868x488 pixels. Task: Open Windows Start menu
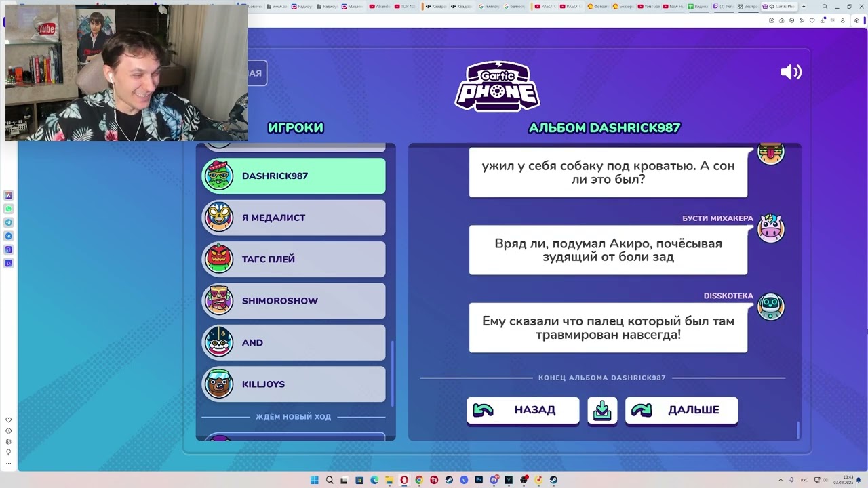tap(315, 480)
